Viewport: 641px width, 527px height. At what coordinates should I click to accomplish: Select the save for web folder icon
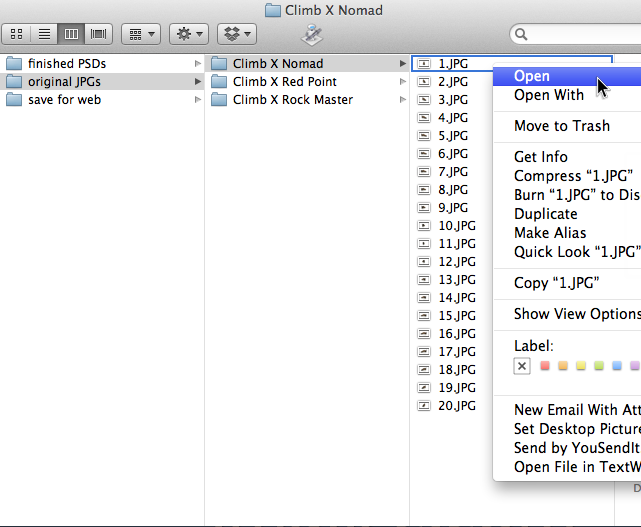[14, 100]
